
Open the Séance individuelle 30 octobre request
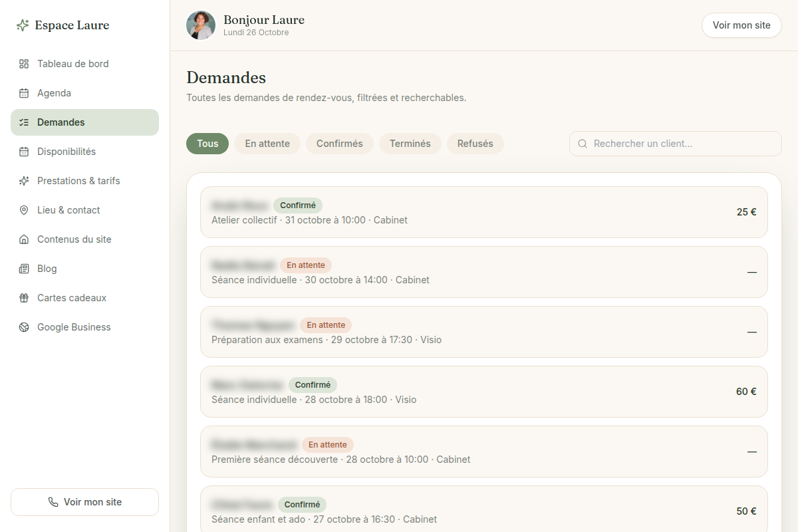(x=484, y=272)
